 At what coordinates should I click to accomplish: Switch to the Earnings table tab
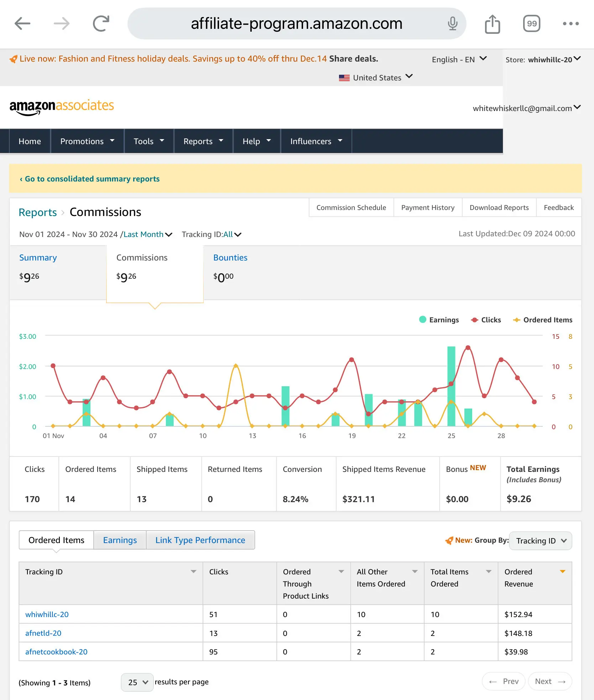tap(120, 540)
